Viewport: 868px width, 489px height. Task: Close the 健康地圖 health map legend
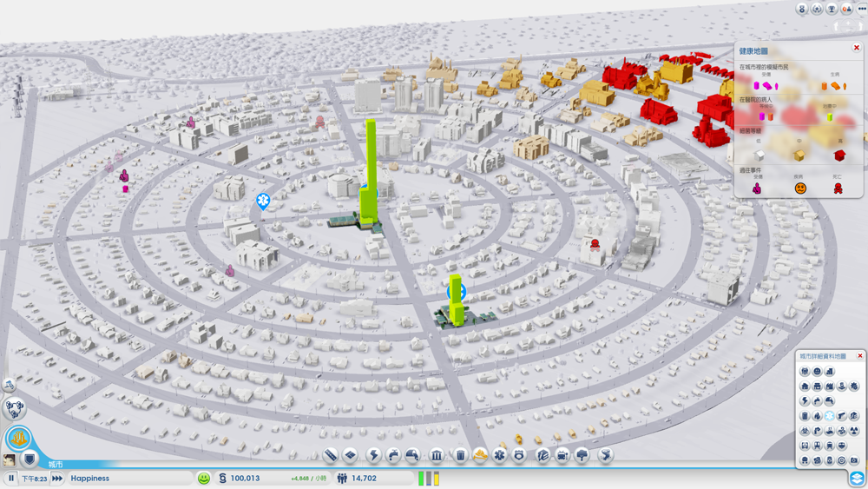pos(857,48)
